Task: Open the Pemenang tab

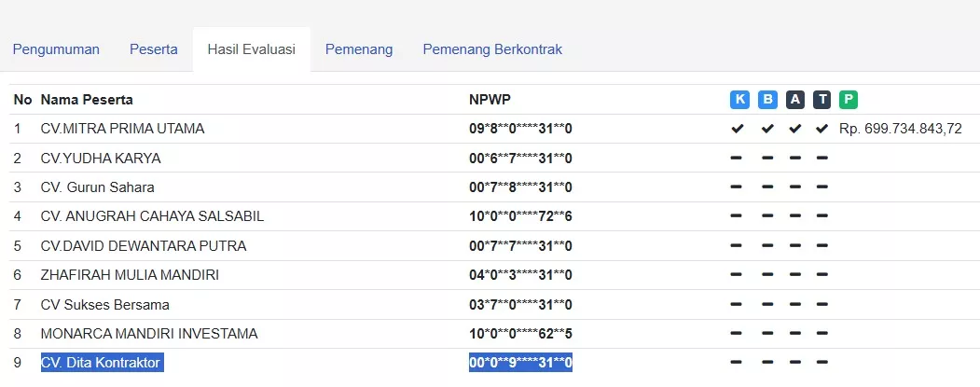Action: point(359,49)
